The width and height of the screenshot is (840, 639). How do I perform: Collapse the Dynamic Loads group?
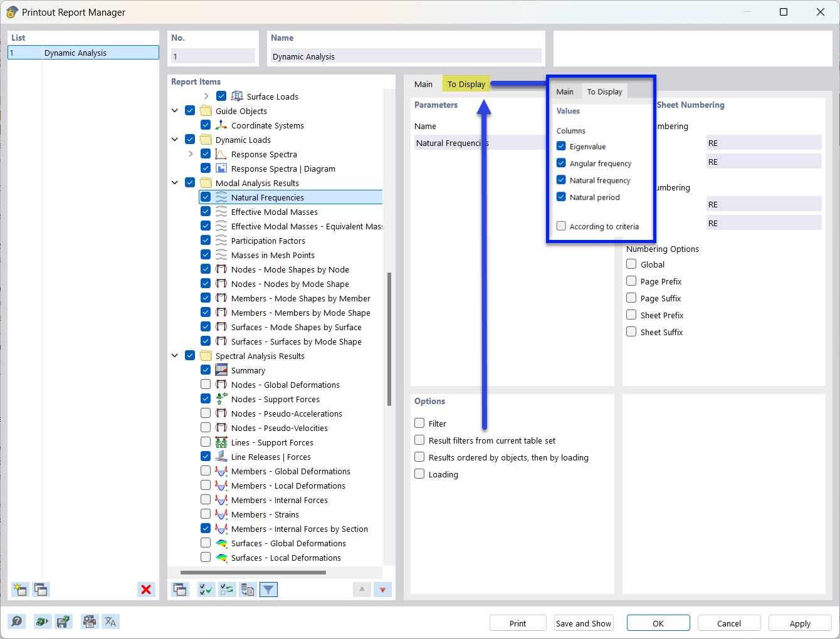(x=175, y=139)
